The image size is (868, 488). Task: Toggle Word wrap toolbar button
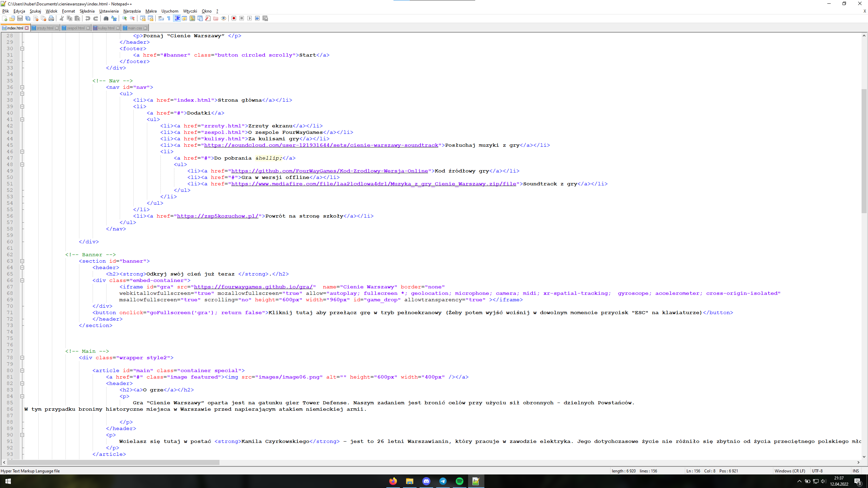pyautogui.click(x=161, y=18)
